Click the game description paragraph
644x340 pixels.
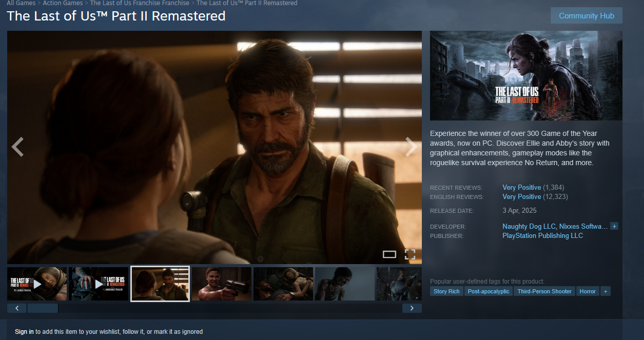520,148
